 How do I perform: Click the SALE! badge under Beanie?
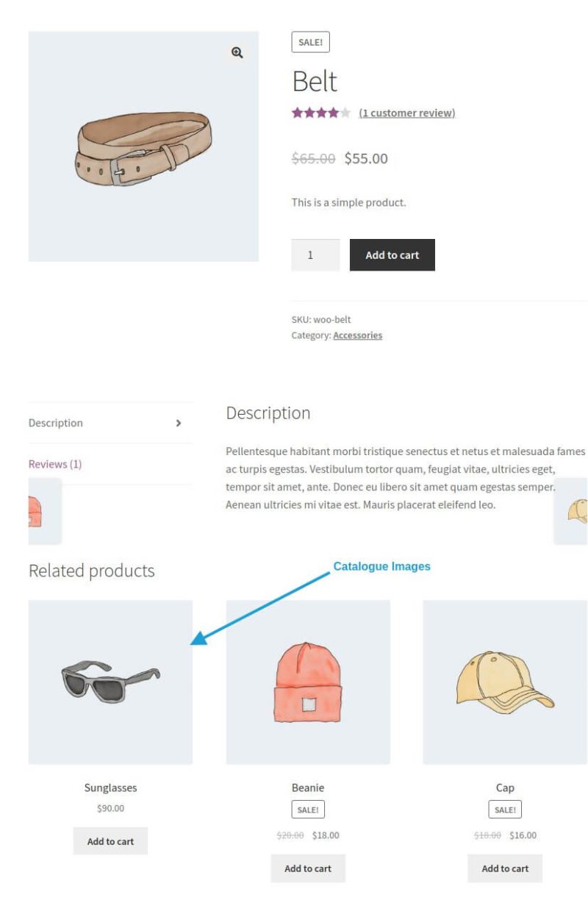tap(307, 808)
